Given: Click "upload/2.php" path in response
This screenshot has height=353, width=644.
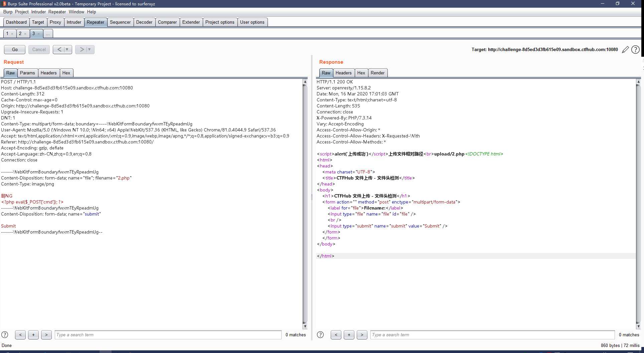Looking at the screenshot, I should [x=449, y=154].
